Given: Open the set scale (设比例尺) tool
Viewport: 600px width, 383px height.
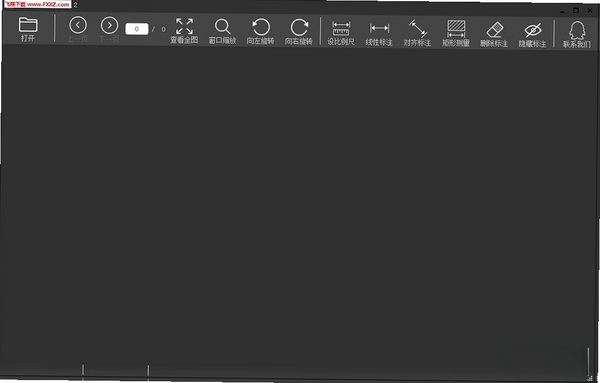Looking at the screenshot, I should (x=341, y=33).
